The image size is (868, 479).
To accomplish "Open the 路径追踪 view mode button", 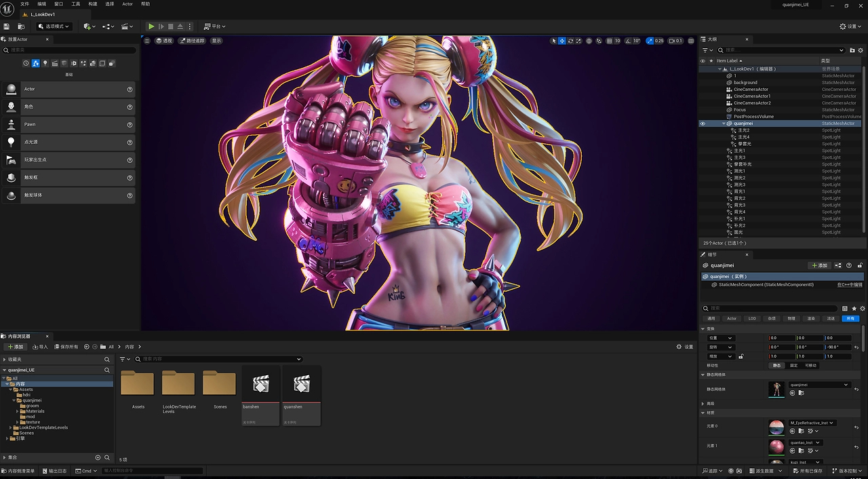I will point(191,41).
